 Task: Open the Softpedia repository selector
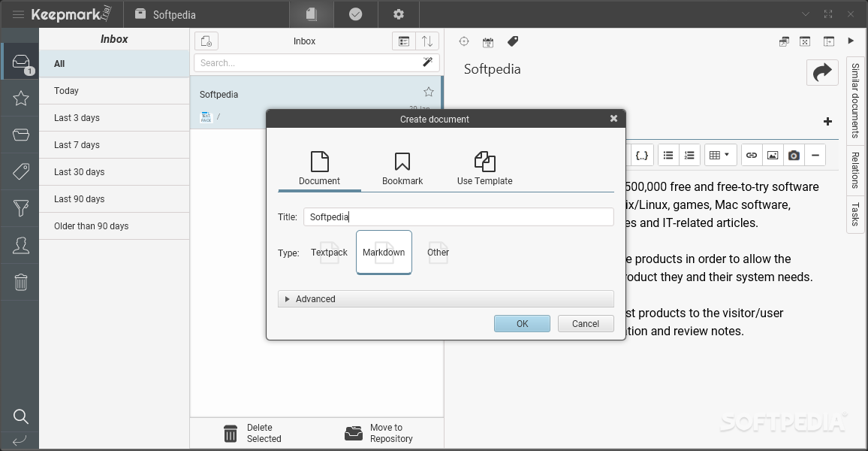click(x=165, y=14)
